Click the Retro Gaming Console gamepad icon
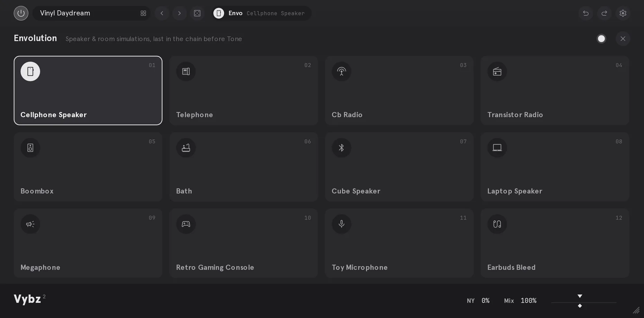Screen dimensions: 644x318 click(186, 224)
